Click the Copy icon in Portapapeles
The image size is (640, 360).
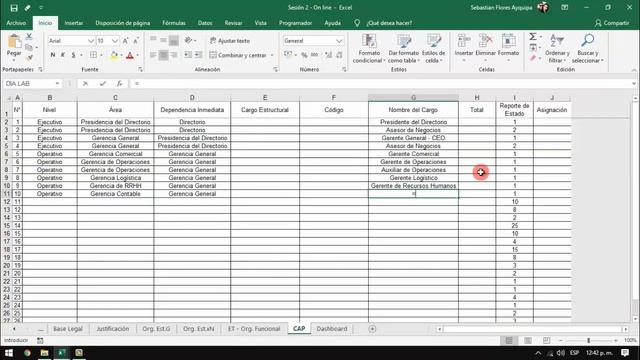29,47
